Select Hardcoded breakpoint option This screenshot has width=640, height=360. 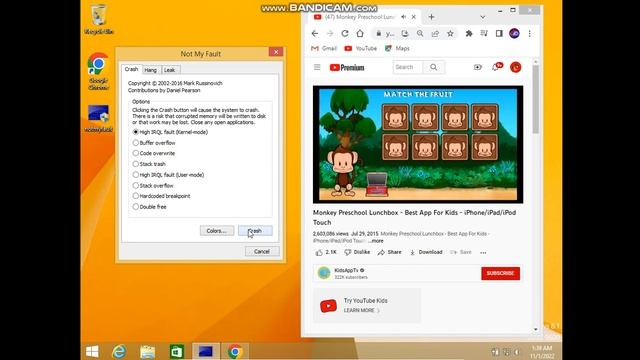(161, 196)
